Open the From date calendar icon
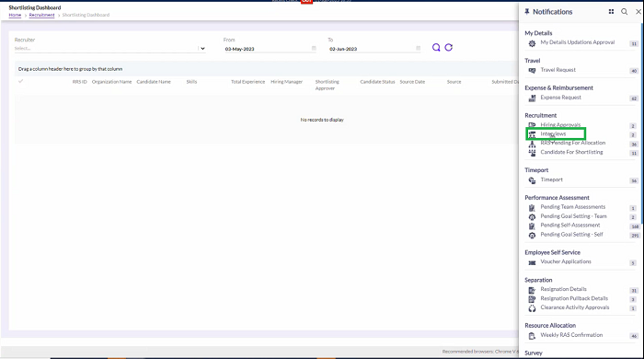 [314, 49]
